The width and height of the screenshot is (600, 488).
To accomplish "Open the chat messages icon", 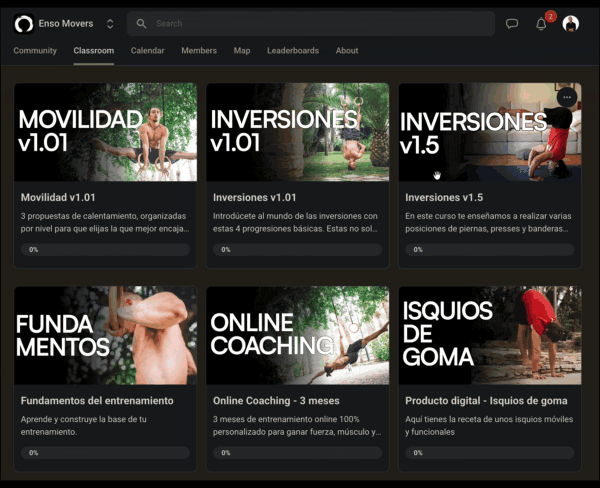I will point(512,24).
